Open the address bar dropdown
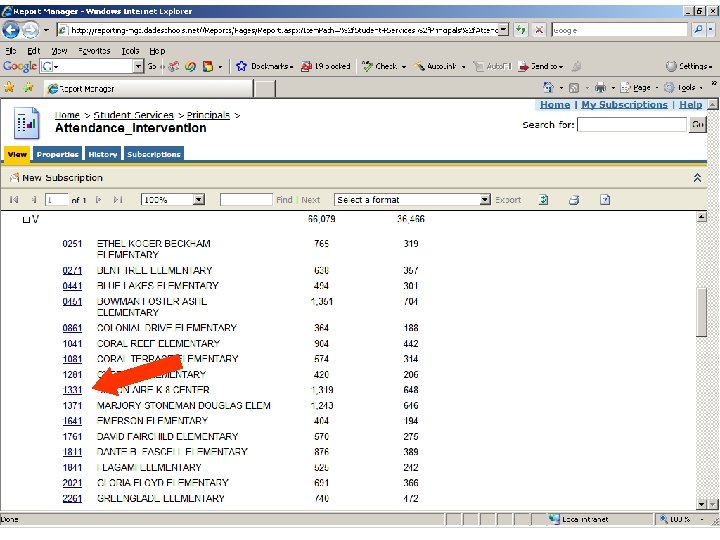 (x=504, y=30)
